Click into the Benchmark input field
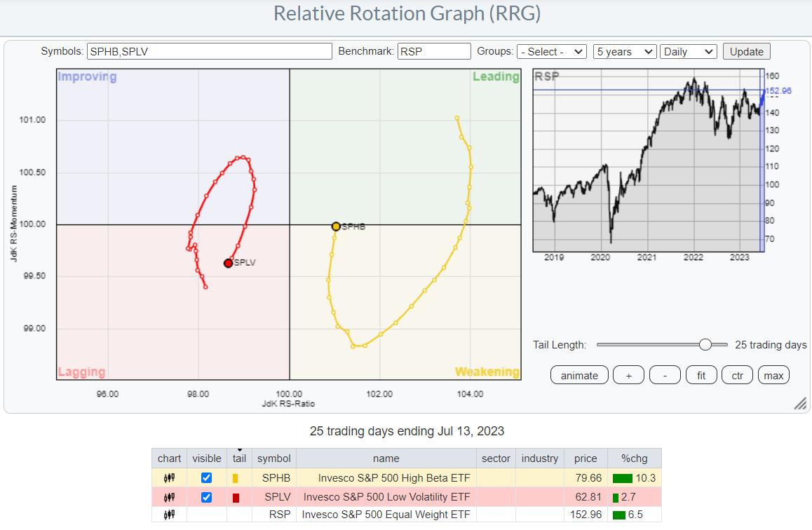This screenshot has width=812, height=530. tap(433, 51)
